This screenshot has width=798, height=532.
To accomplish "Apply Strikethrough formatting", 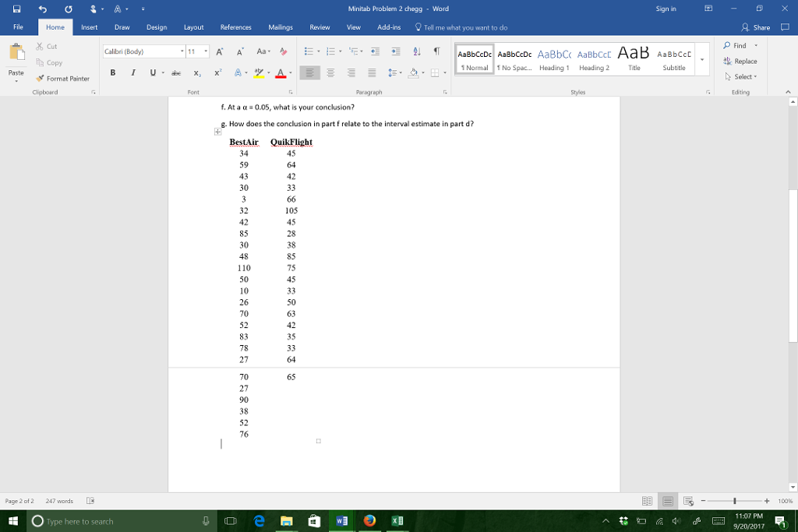I will tap(176, 72).
